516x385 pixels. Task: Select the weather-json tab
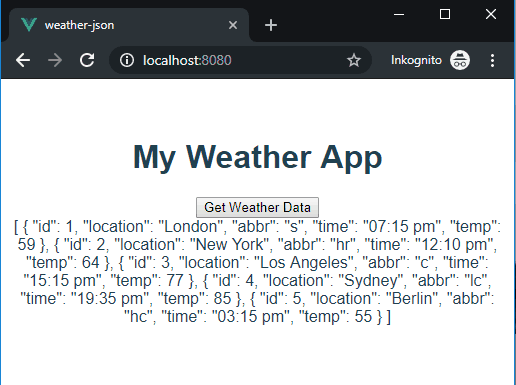click(x=129, y=25)
